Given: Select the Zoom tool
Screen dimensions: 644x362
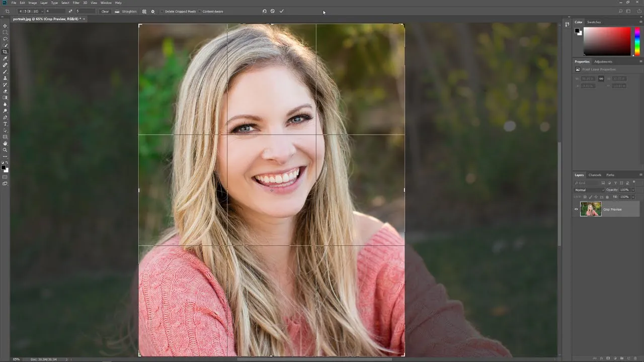Looking at the screenshot, I should (5, 150).
